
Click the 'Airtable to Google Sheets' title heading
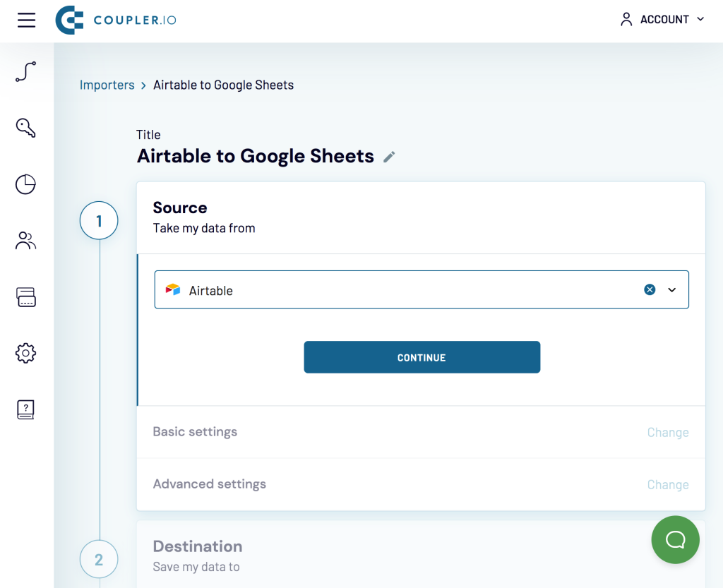point(256,156)
